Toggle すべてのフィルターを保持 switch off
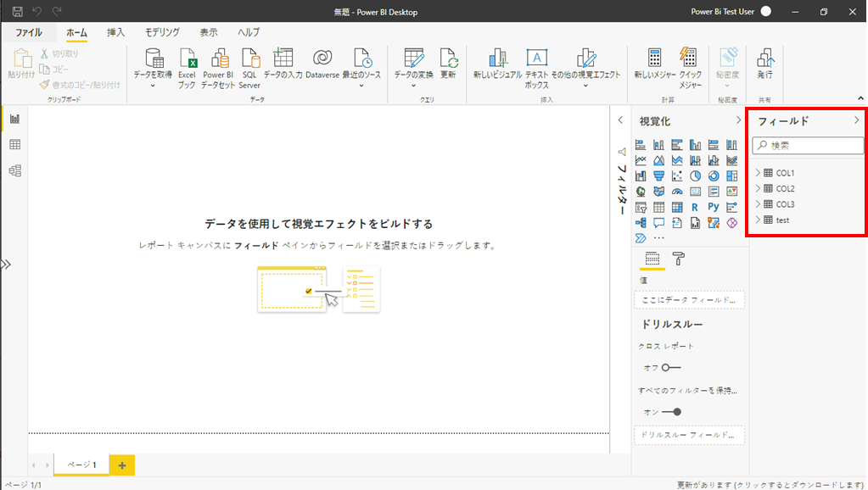 [670, 412]
